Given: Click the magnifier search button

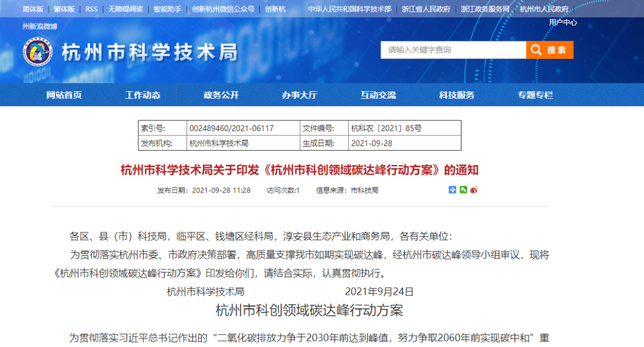Looking at the screenshot, I should tap(549, 50).
